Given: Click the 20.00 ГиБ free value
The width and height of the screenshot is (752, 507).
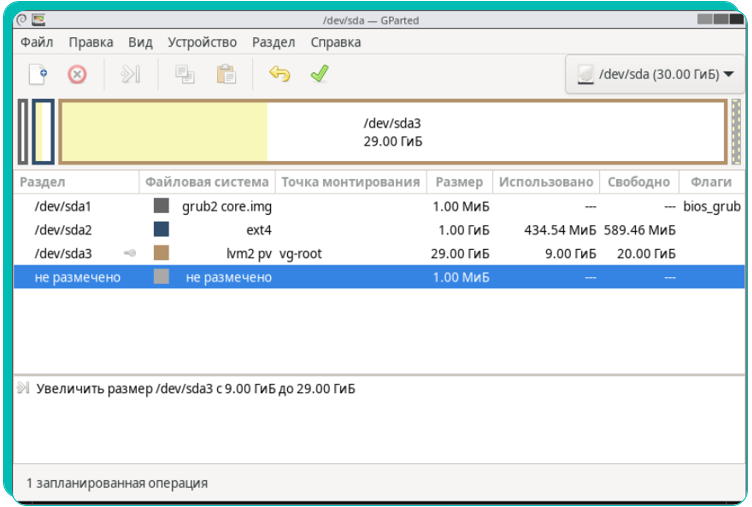Looking at the screenshot, I should (646, 254).
